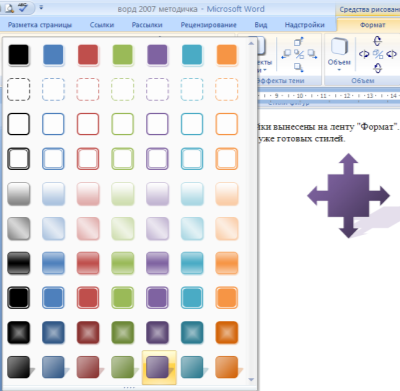Select light pink vertical gradient style
Image resolution: width=400 pixels, height=391 pixels.
click(x=88, y=194)
